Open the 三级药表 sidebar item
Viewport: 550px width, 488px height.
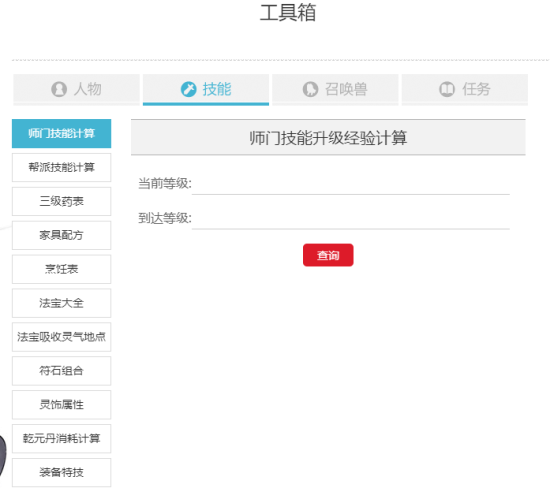tap(61, 201)
